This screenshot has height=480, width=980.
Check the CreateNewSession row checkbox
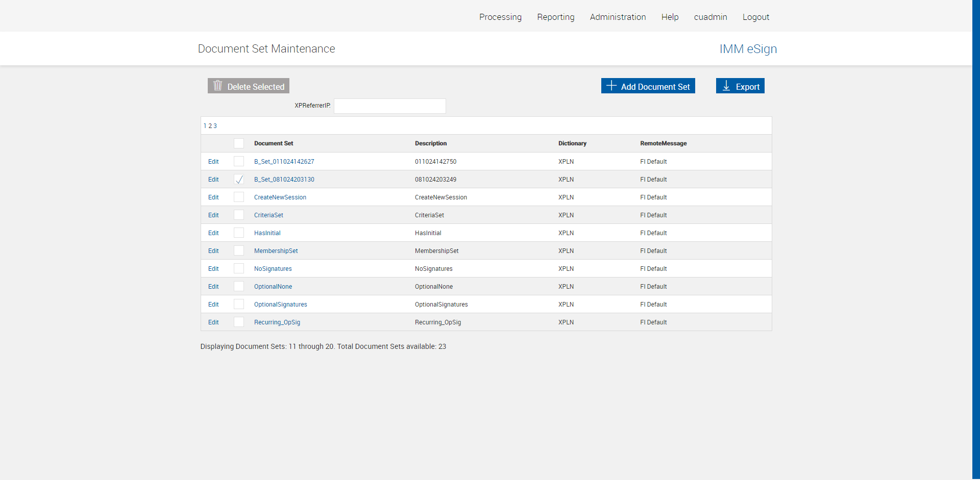pyautogui.click(x=239, y=197)
